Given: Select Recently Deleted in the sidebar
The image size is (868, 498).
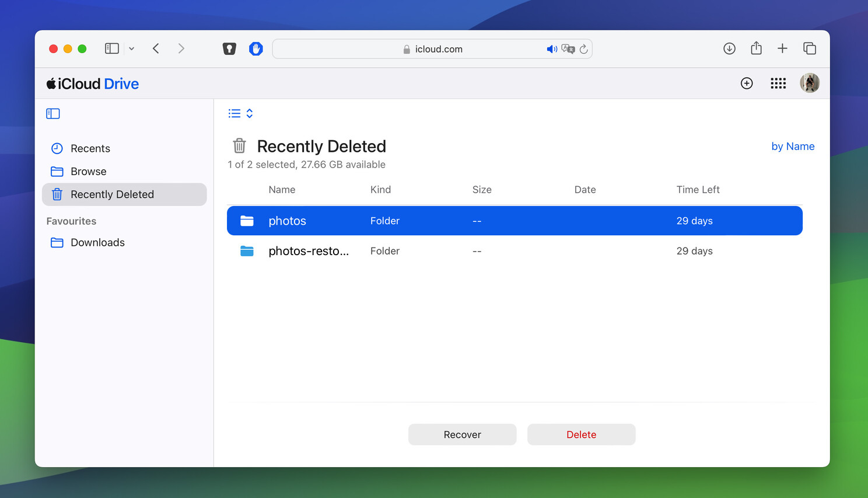Looking at the screenshot, I should click(124, 194).
